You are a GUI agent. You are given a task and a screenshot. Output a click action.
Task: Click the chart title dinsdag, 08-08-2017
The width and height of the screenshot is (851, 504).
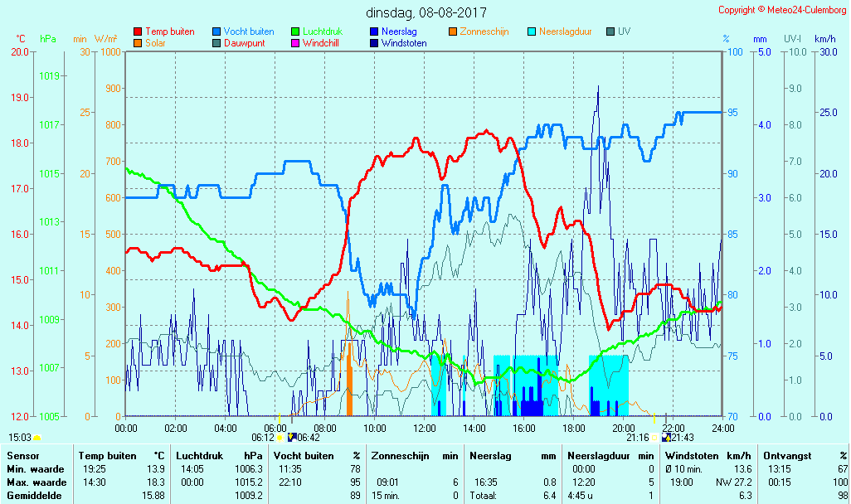click(x=426, y=12)
